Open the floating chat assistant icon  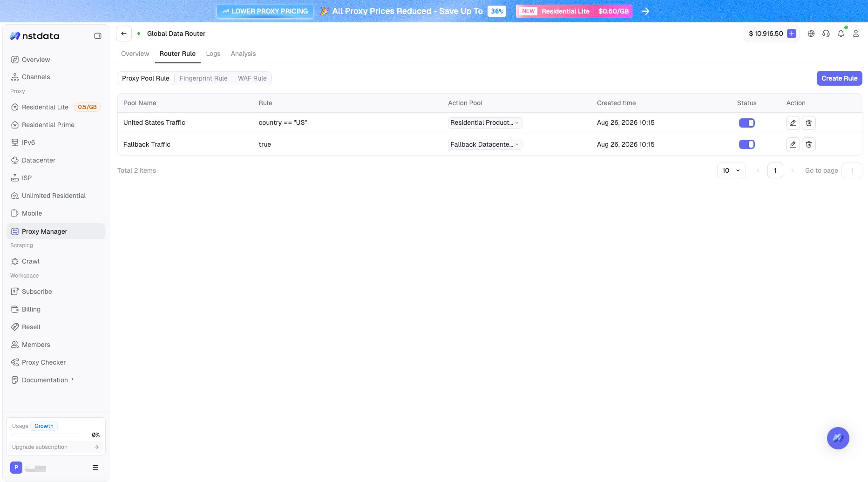point(838,438)
